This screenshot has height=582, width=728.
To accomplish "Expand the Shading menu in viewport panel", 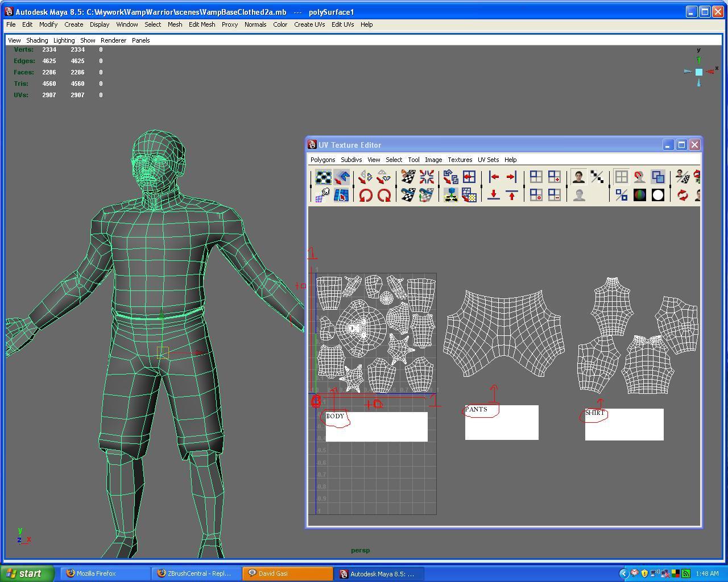I will tap(37, 40).
